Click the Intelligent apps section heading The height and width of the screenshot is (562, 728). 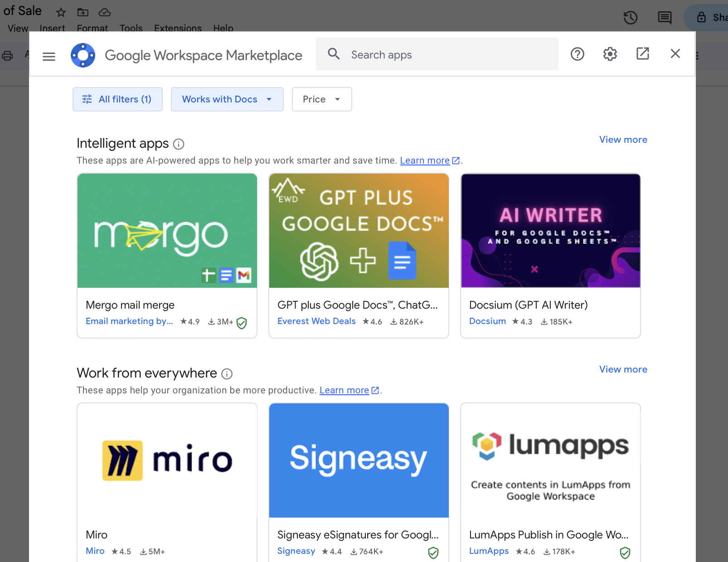pos(122,144)
